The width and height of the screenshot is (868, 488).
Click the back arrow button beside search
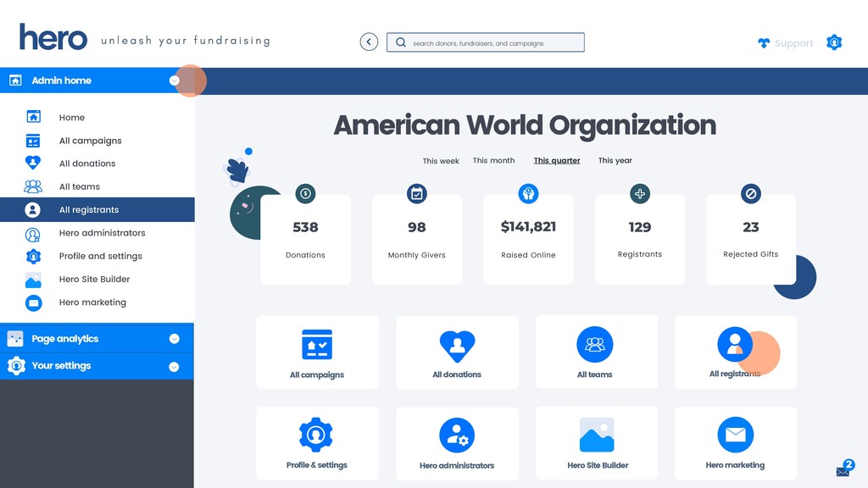click(x=369, y=42)
